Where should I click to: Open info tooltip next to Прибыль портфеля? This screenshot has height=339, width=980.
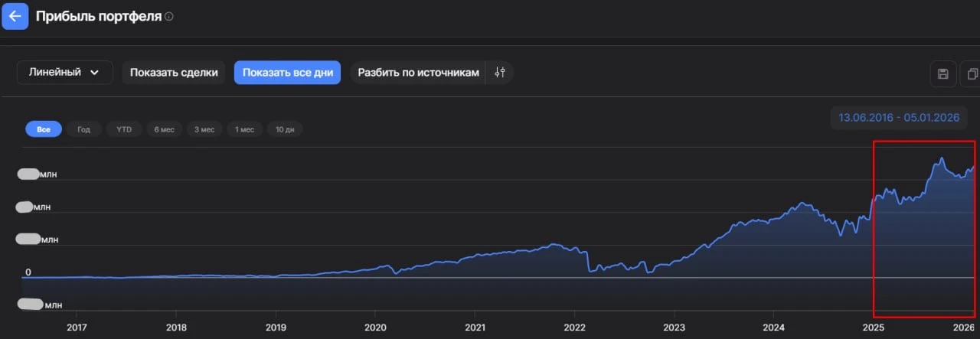tap(169, 16)
